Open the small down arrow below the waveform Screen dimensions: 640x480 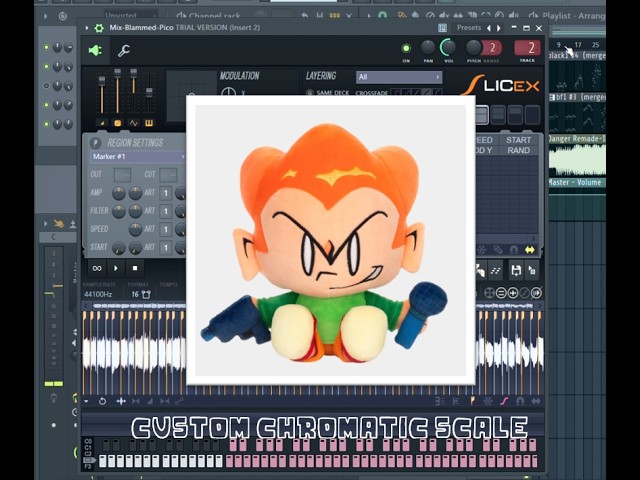[86, 402]
